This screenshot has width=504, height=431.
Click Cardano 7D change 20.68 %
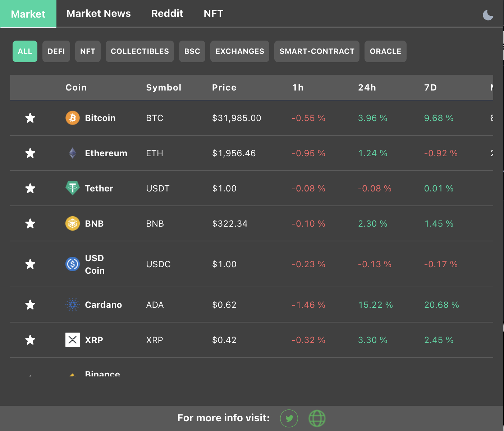(441, 305)
